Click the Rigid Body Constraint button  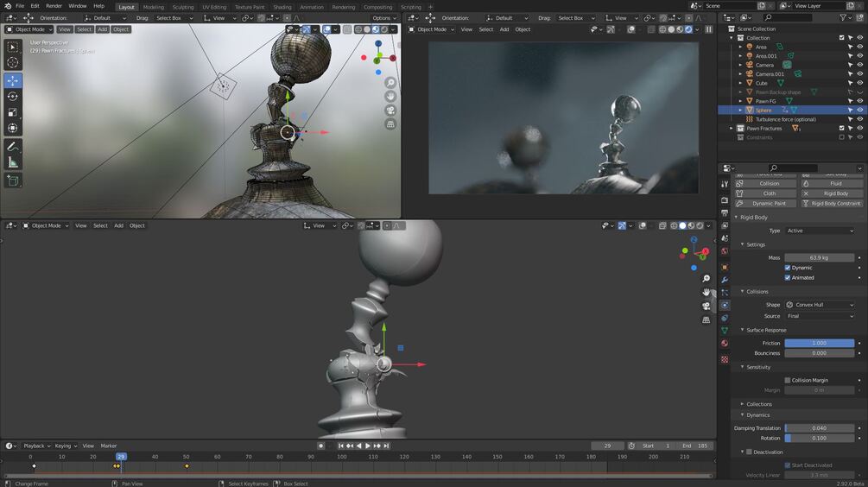[832, 204]
